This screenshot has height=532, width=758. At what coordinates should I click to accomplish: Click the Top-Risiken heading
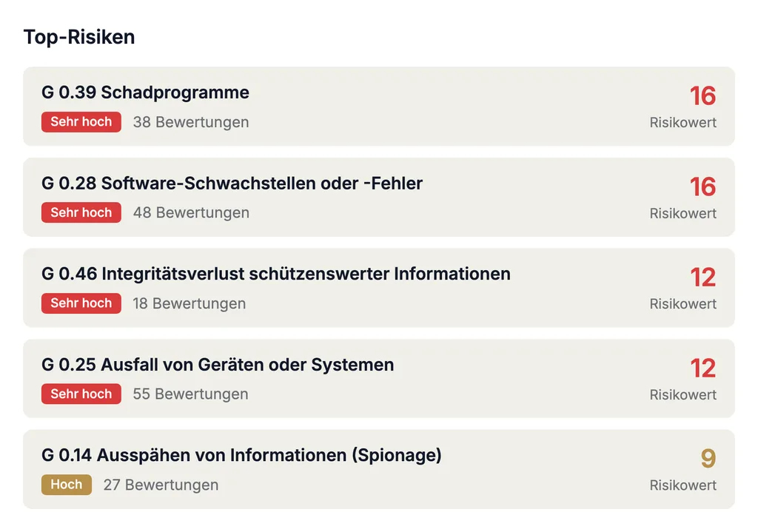pos(79,37)
